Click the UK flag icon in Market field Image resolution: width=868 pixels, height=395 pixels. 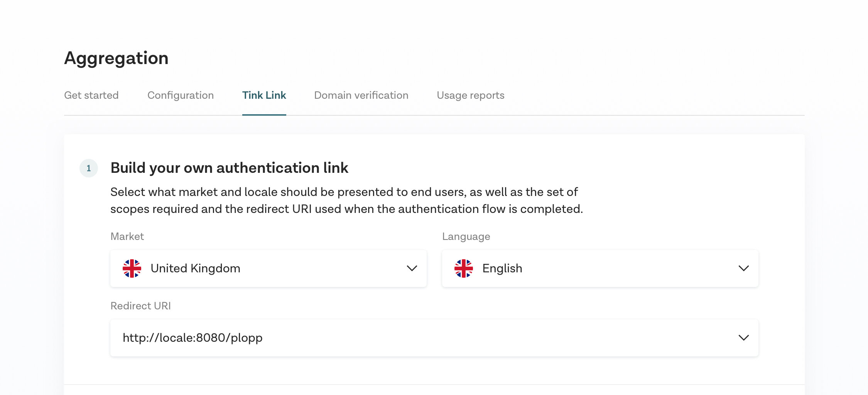click(x=132, y=268)
